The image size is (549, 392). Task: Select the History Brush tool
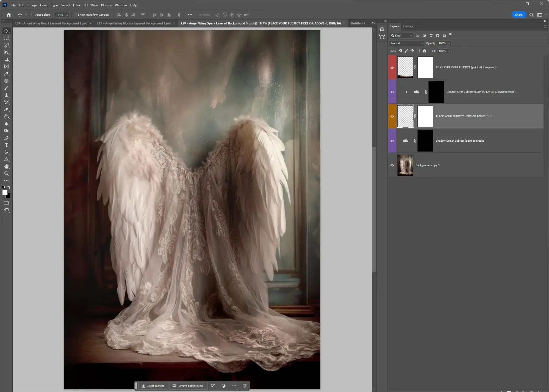[x=6, y=102]
